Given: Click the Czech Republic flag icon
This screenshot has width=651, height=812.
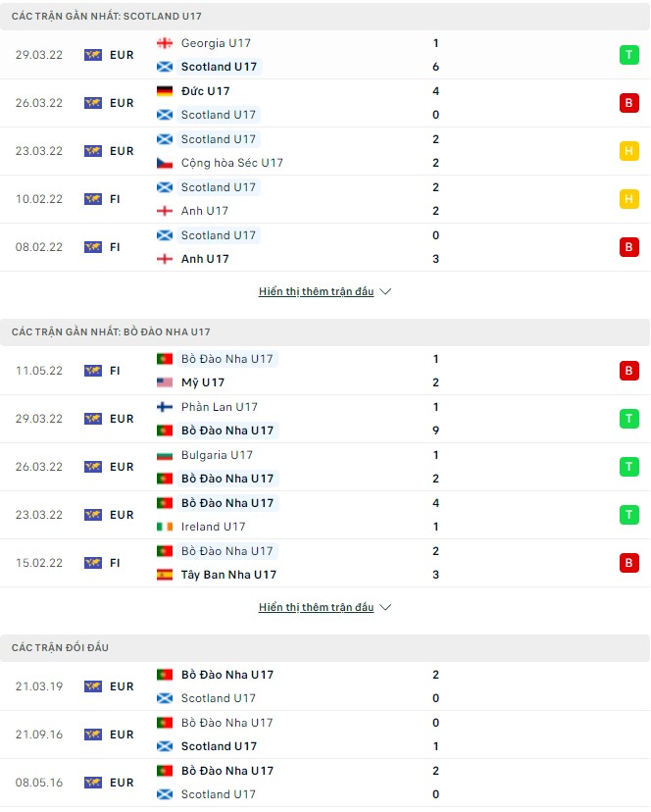Looking at the screenshot, I should tap(164, 163).
